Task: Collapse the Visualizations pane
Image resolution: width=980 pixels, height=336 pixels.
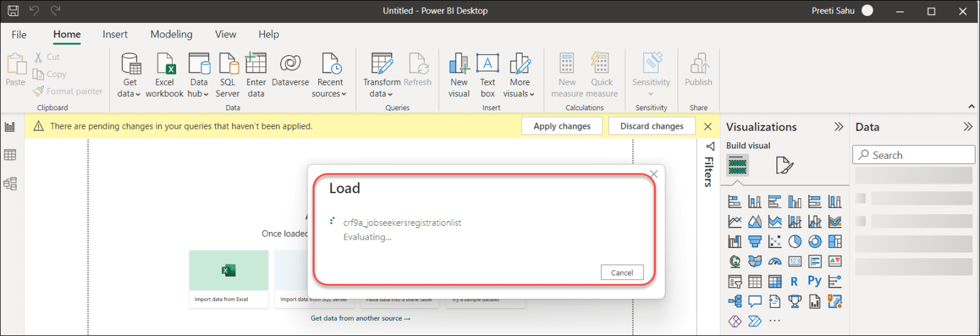Action: click(x=838, y=127)
